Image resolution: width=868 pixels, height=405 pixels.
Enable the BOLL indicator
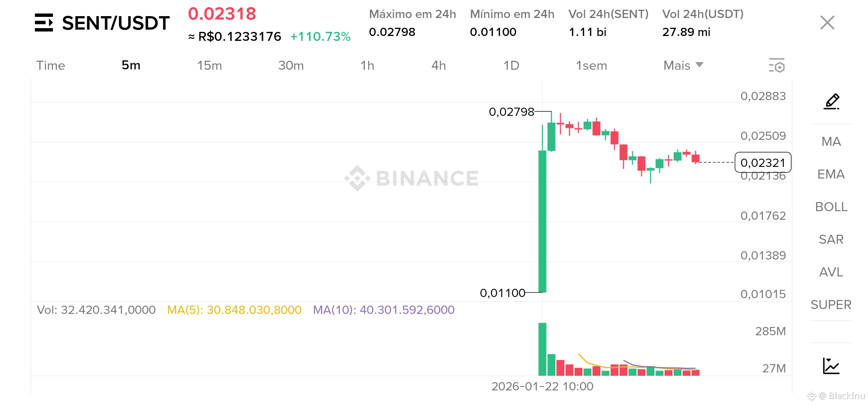(831, 207)
